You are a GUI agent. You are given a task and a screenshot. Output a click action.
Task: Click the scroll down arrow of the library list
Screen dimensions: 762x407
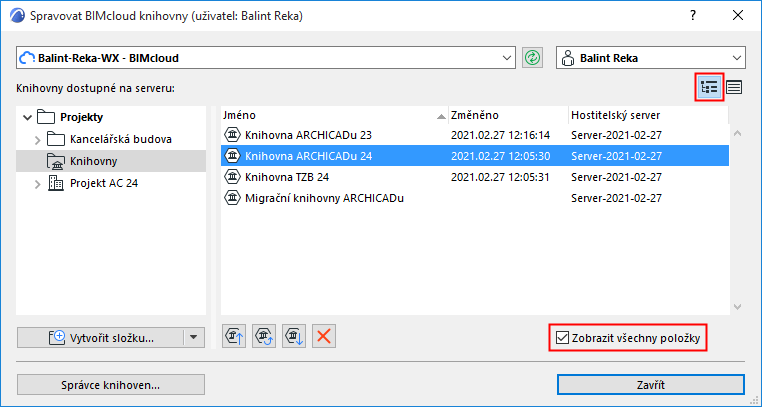pyautogui.click(x=737, y=307)
